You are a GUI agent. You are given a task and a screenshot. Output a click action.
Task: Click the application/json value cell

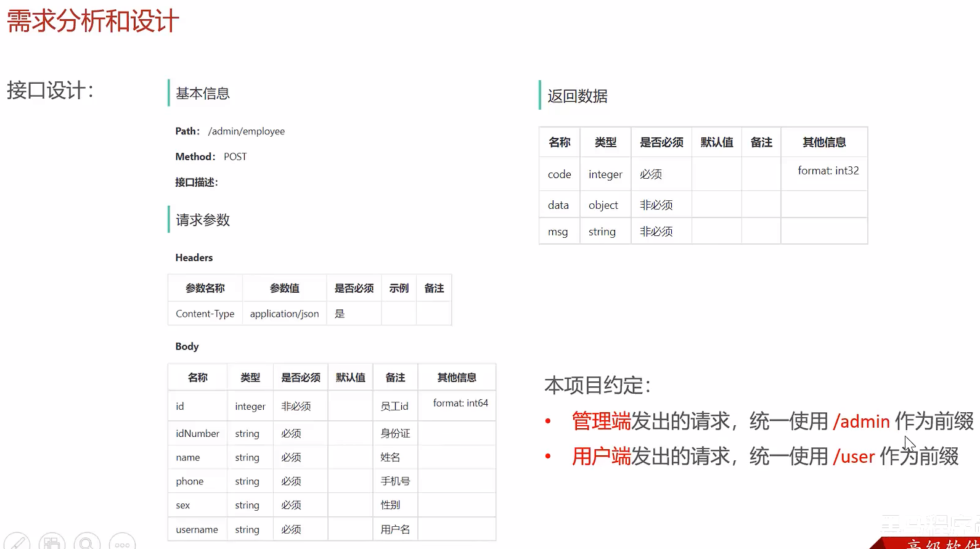tap(284, 314)
